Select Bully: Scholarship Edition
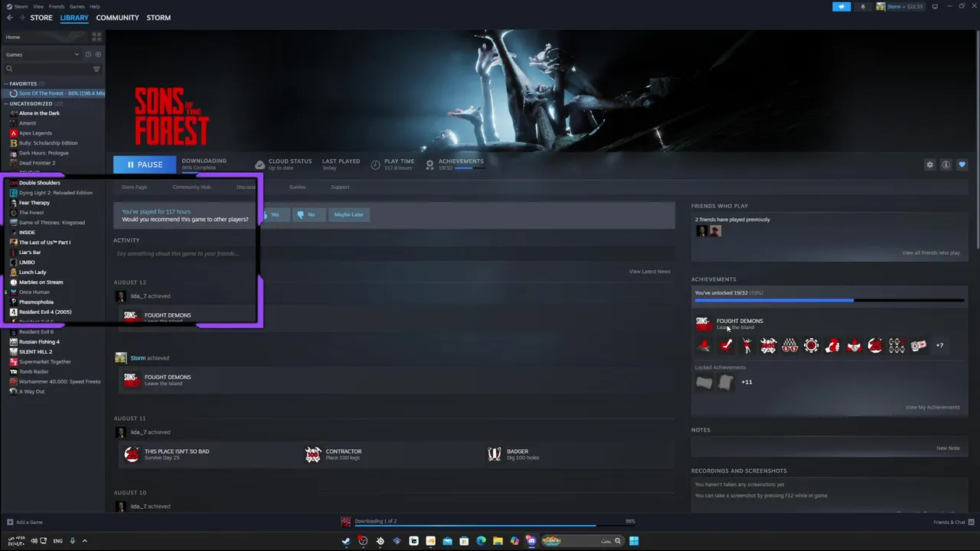This screenshot has height=551, width=980. tap(48, 143)
